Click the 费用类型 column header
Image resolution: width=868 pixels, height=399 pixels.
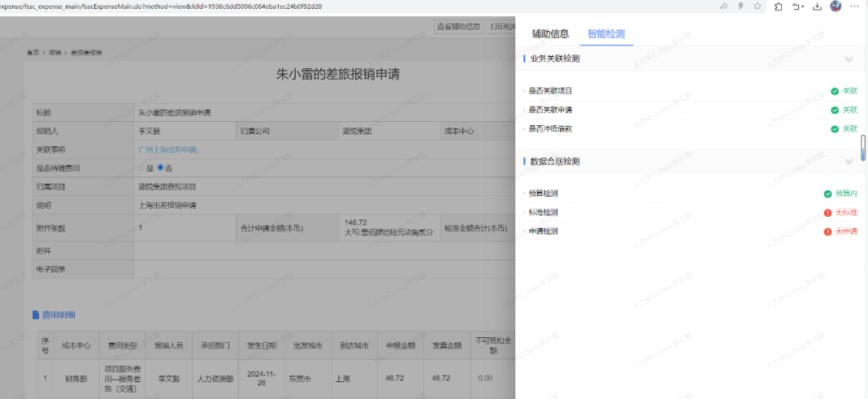pyautogui.click(x=122, y=346)
